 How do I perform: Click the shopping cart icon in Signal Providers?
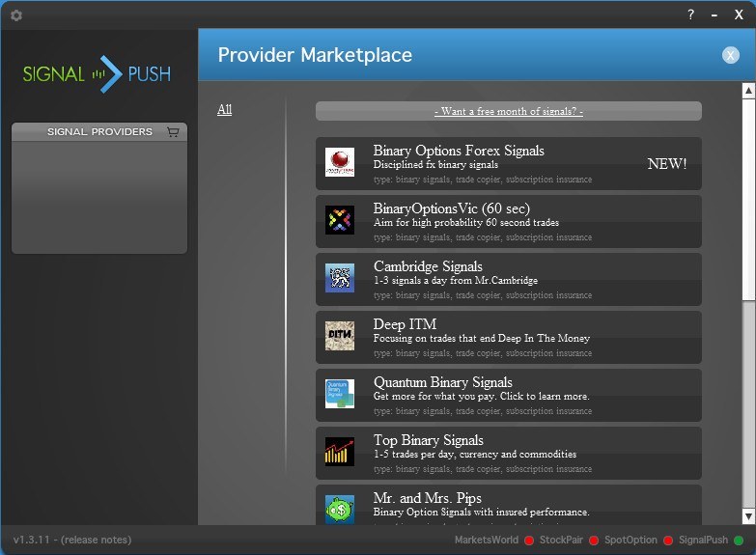coord(173,132)
